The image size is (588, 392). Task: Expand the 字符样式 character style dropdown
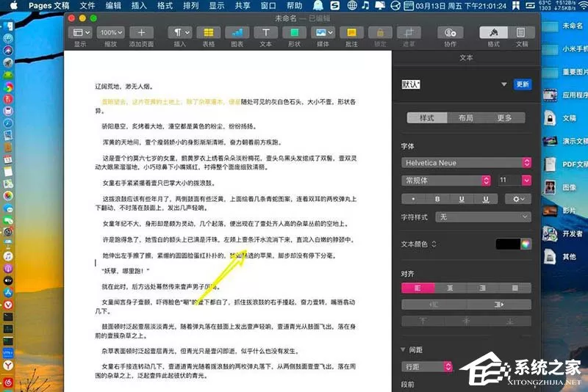(483, 217)
